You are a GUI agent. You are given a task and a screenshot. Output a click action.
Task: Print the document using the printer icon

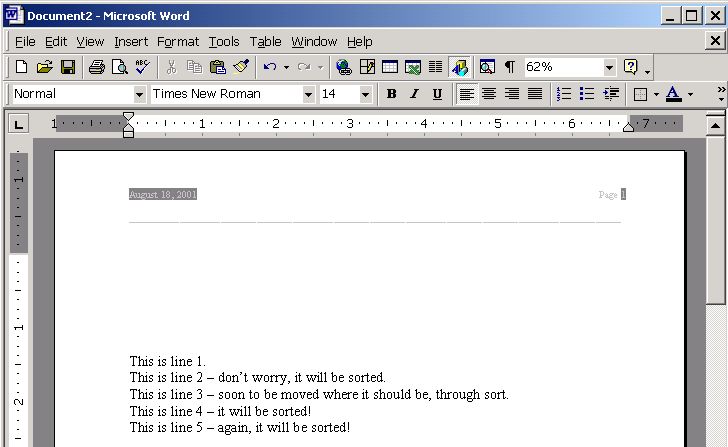[96, 67]
